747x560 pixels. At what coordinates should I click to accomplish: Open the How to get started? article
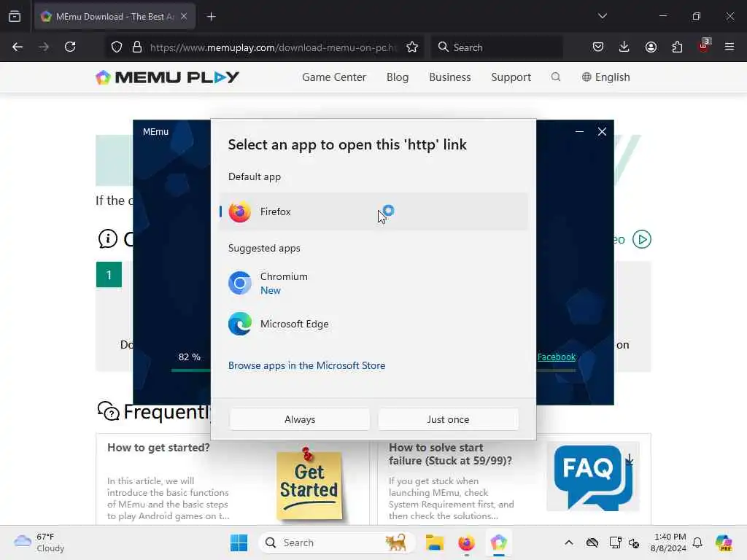coord(158,448)
